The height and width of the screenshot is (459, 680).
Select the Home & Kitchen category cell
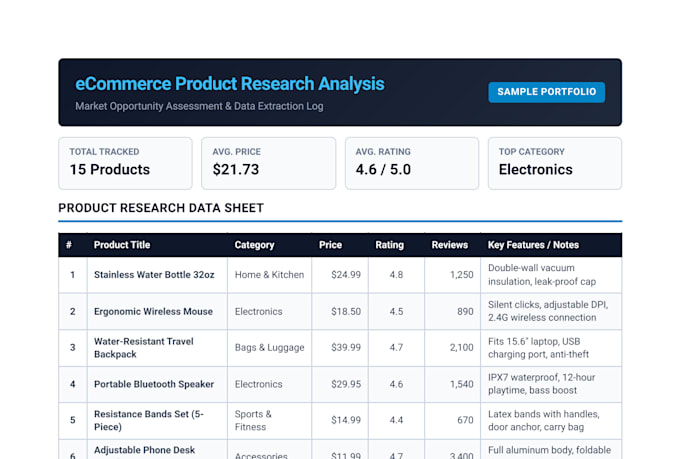click(269, 275)
